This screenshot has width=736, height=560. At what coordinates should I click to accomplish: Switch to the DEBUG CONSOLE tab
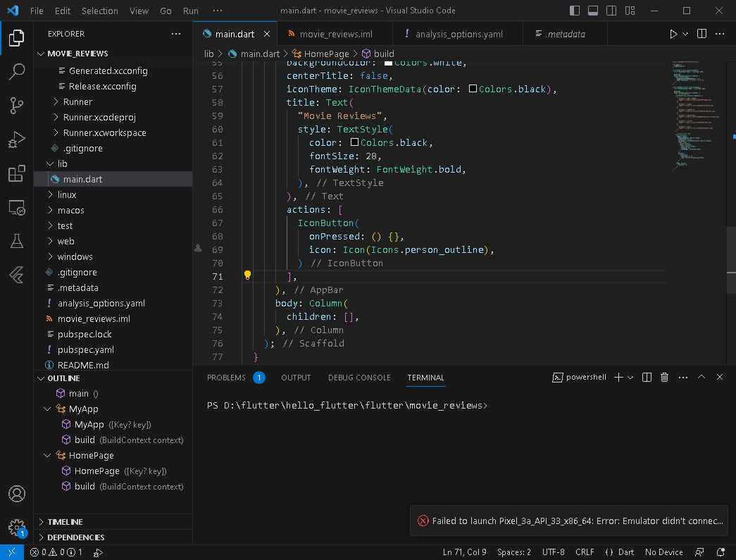[x=360, y=378]
